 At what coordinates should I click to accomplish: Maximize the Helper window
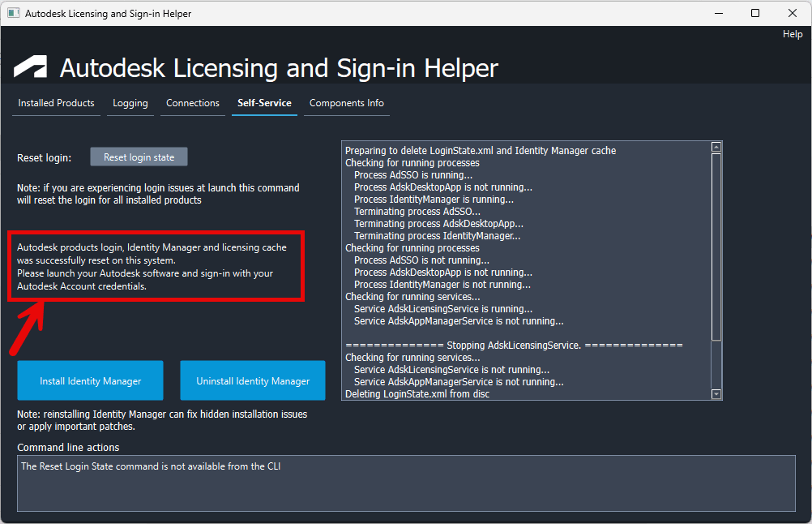tap(755, 14)
